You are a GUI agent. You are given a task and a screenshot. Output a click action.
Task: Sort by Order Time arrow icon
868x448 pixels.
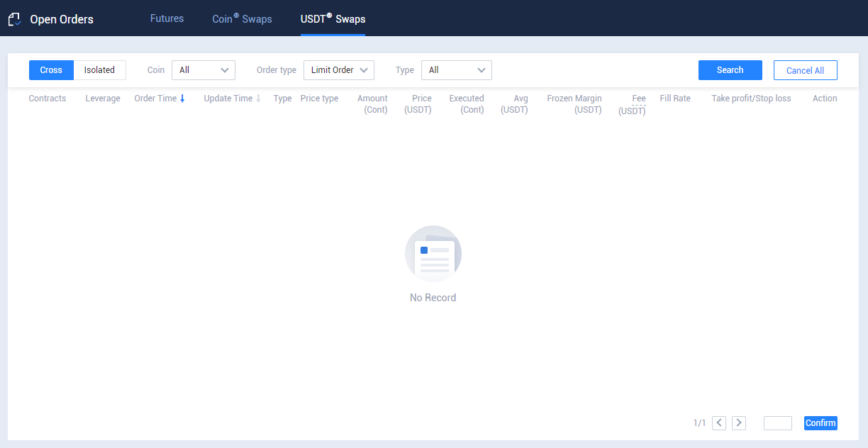[x=182, y=99]
